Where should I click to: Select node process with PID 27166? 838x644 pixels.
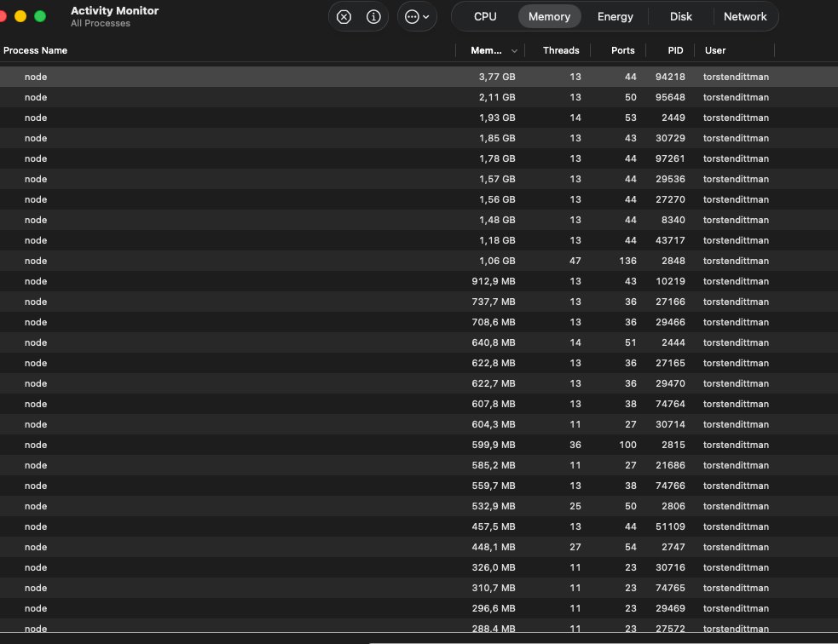419,302
